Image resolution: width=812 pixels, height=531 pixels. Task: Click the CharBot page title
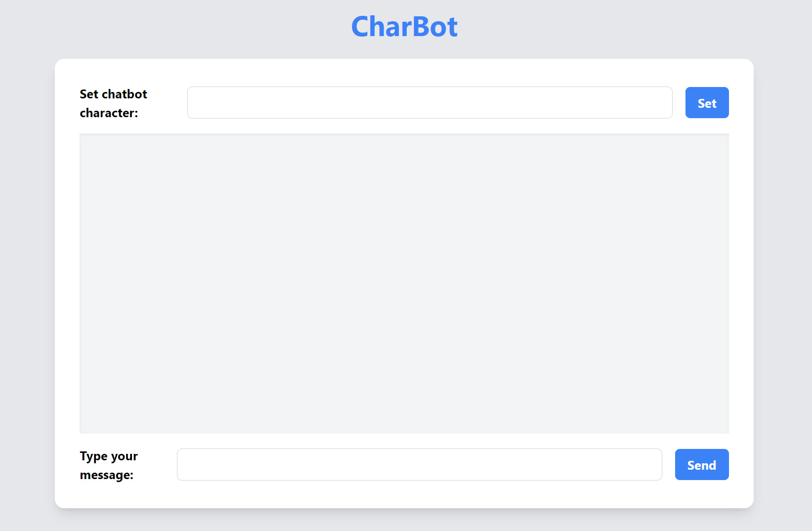pyautogui.click(x=404, y=27)
